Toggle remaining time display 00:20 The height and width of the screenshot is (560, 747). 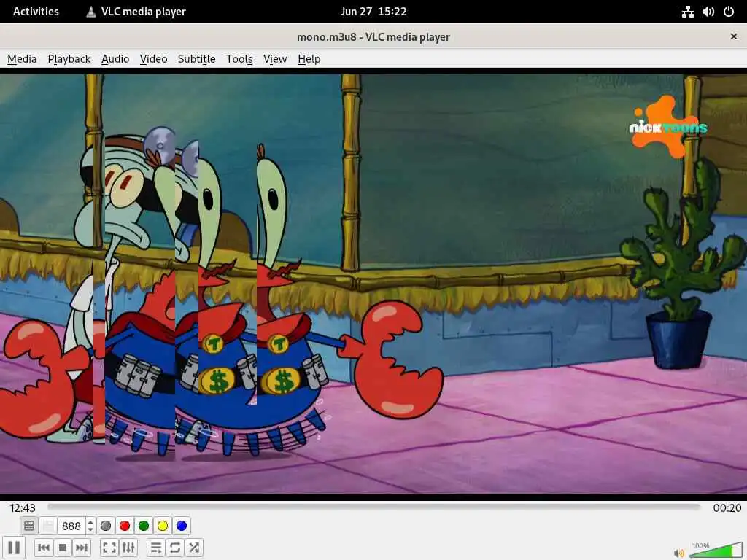[727, 508]
